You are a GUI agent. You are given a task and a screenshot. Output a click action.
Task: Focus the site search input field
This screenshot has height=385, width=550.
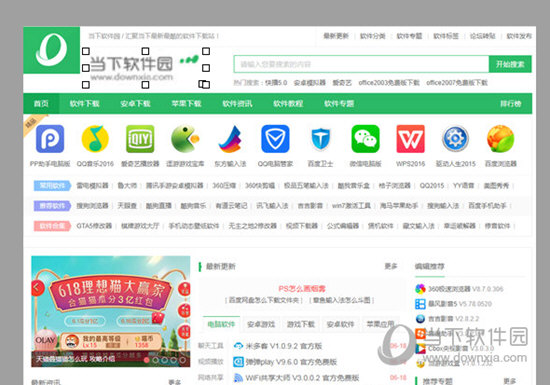[361, 64]
